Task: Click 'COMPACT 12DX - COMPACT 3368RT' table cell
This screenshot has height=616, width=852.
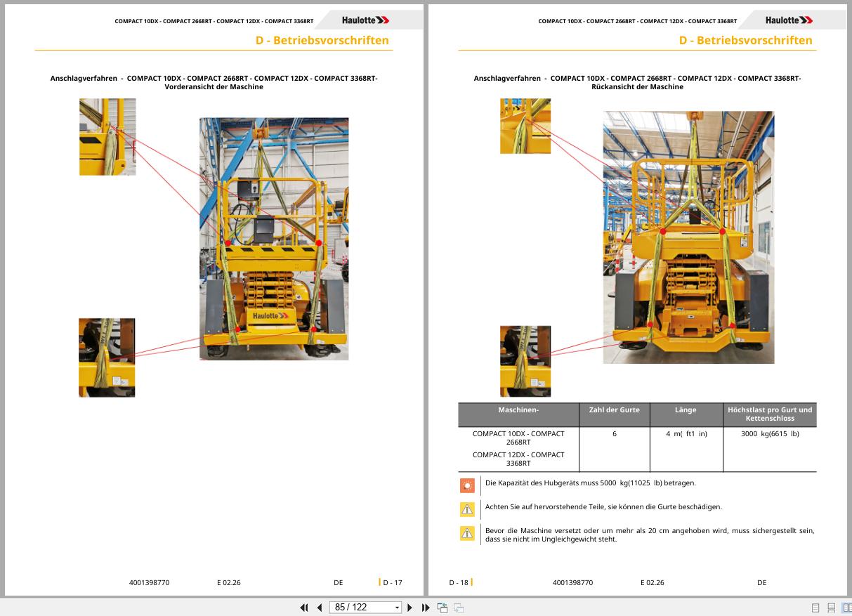Action: click(518, 459)
